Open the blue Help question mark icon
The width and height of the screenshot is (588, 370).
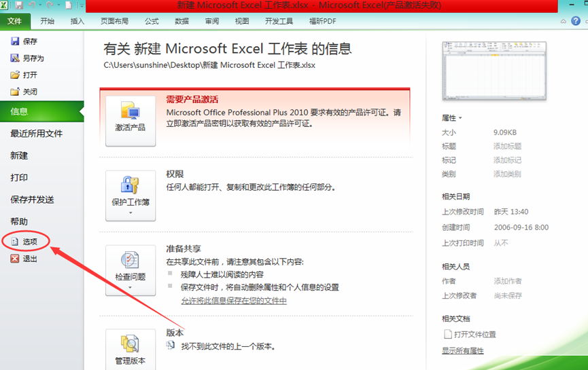coord(576,21)
